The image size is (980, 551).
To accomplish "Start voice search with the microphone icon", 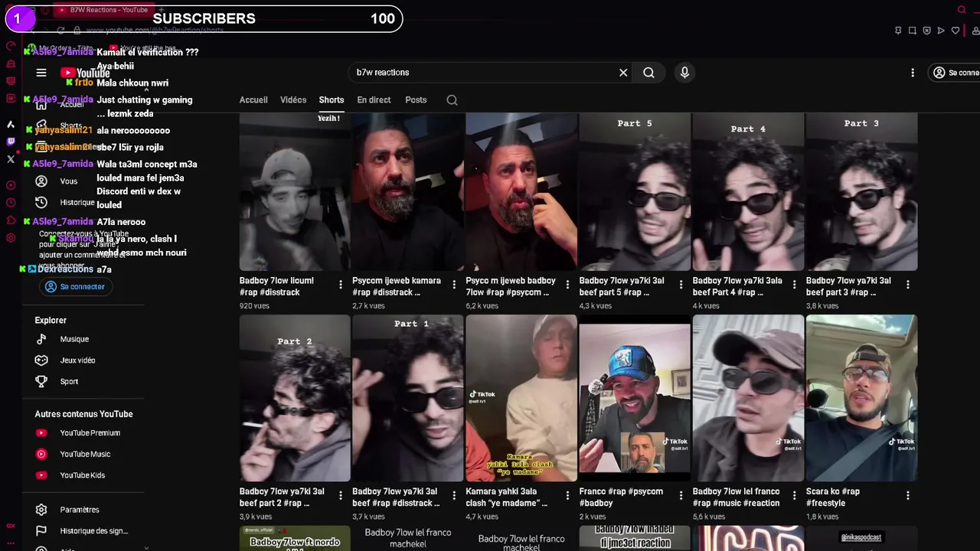I will point(684,72).
